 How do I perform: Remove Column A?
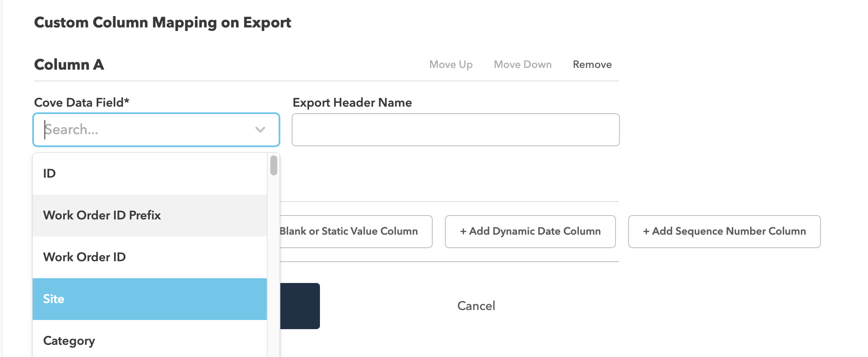(592, 64)
